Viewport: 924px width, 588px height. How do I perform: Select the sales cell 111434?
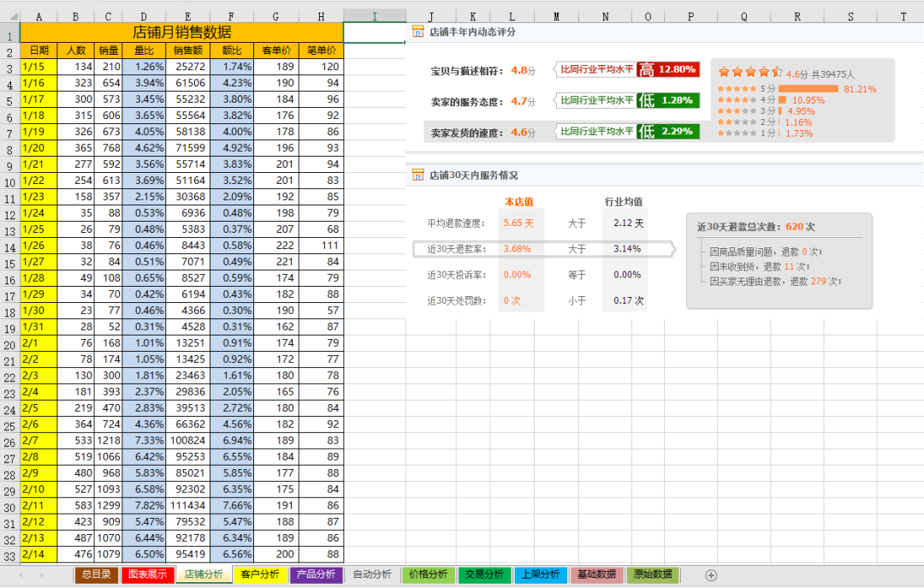coord(187,506)
